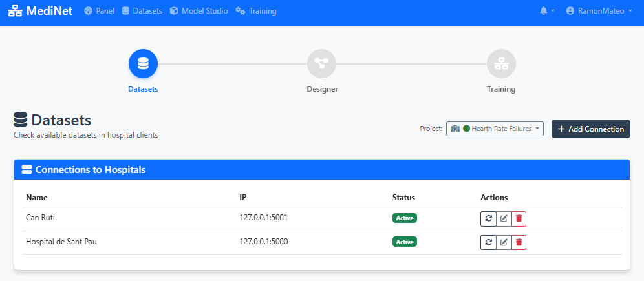Click the Add Connection button
644x281 pixels.
click(590, 129)
